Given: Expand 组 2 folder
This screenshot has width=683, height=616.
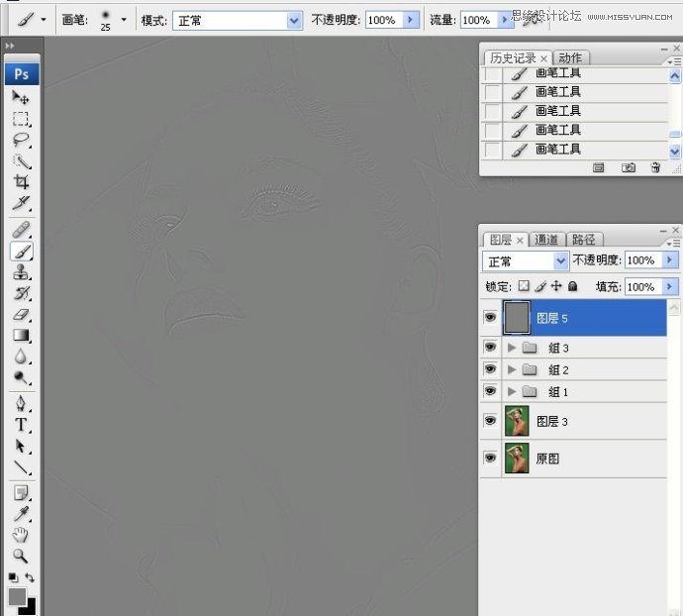Looking at the screenshot, I should pyautogui.click(x=512, y=369).
